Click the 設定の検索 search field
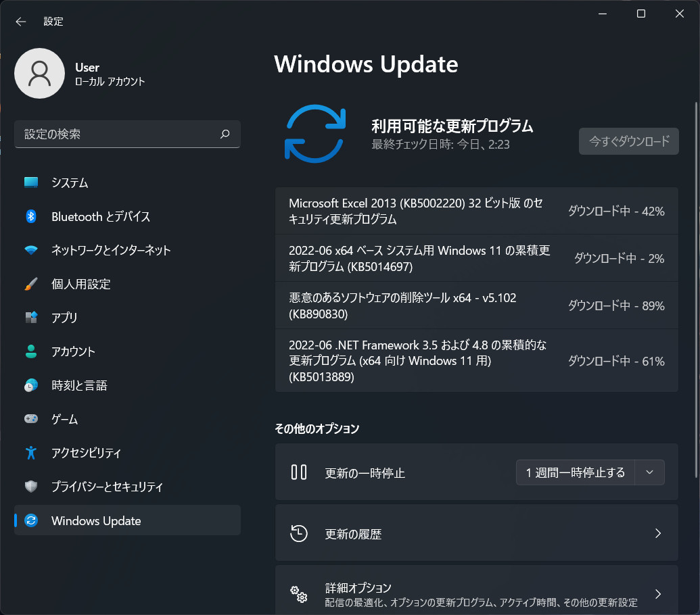Viewport: 700px width, 615px height. click(127, 134)
